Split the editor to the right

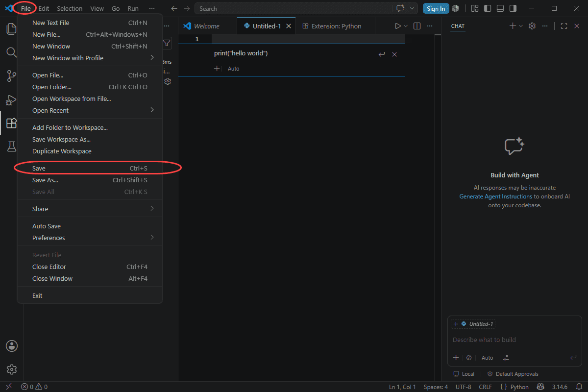coord(417,26)
